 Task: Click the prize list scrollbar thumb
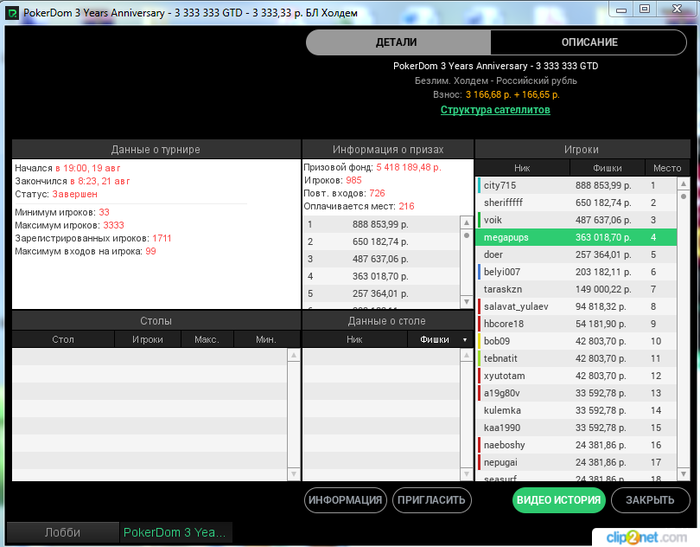click(467, 235)
